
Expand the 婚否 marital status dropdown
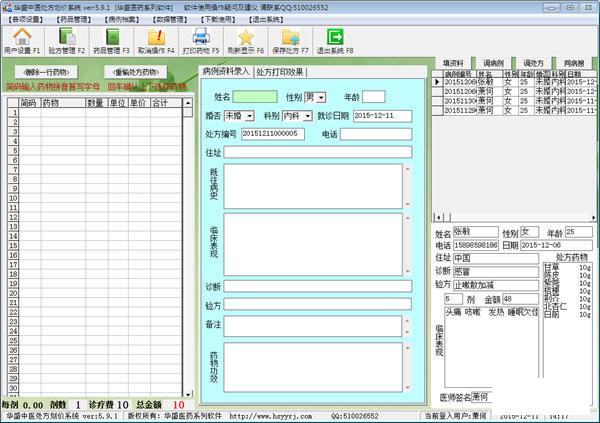coord(249,116)
